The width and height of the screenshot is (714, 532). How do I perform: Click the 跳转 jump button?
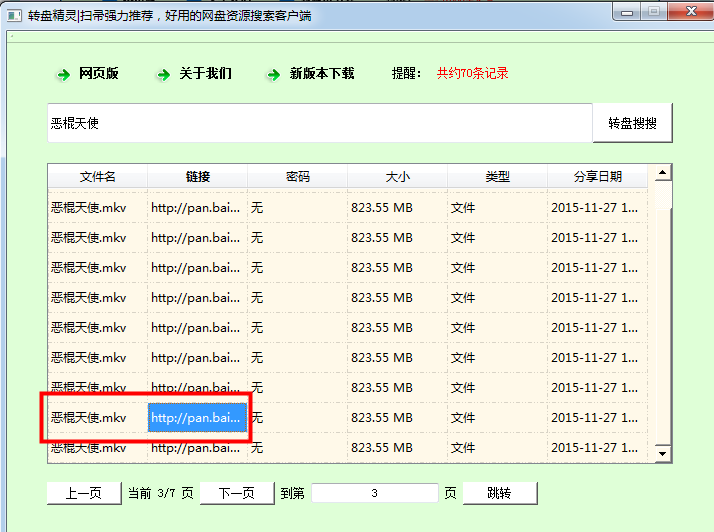click(x=500, y=493)
